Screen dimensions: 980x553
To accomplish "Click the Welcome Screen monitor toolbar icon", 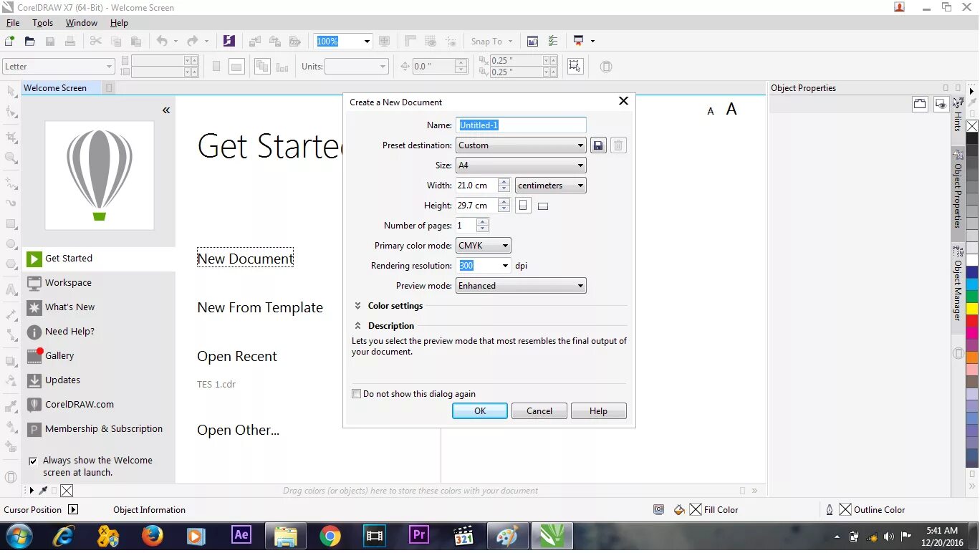I will 532,42.
